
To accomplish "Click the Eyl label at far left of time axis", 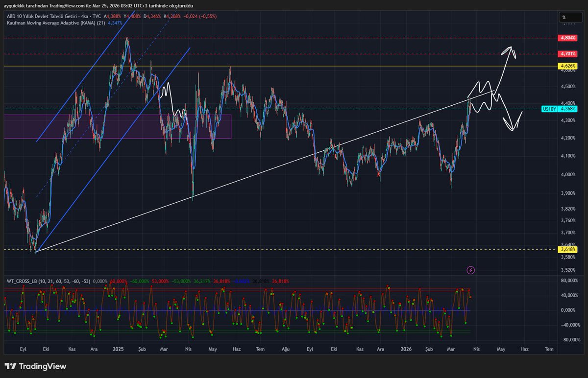I will point(23,349).
